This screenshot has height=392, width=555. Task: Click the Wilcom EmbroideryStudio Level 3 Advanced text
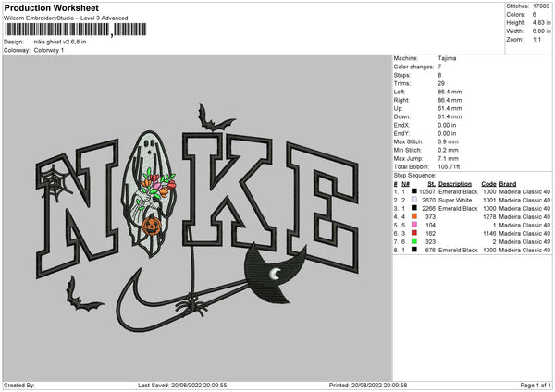[x=66, y=18]
